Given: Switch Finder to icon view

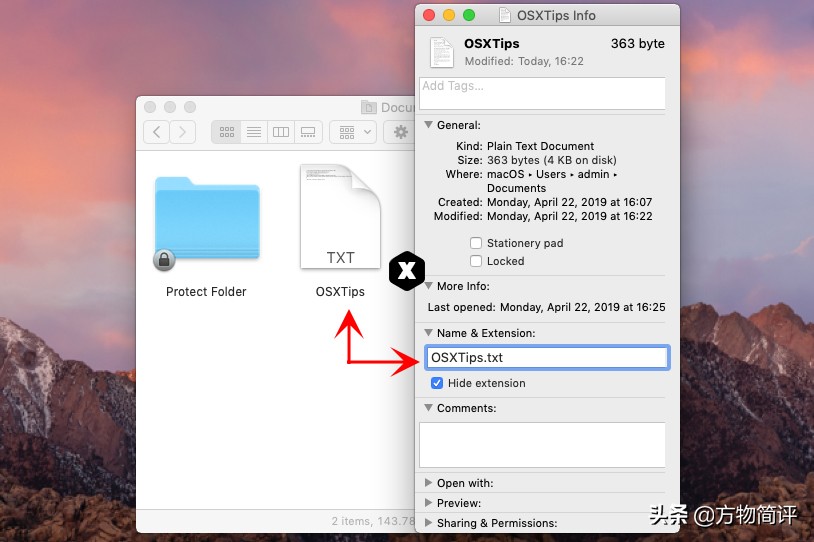Looking at the screenshot, I should coord(227,132).
